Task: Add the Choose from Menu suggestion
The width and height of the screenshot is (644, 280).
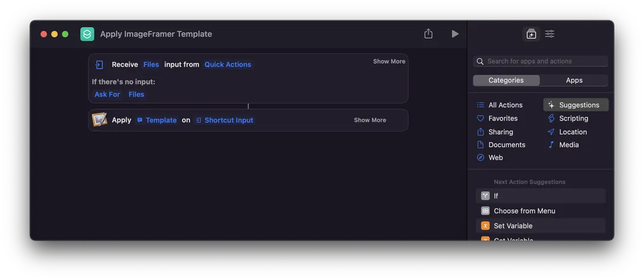Action: click(540, 211)
